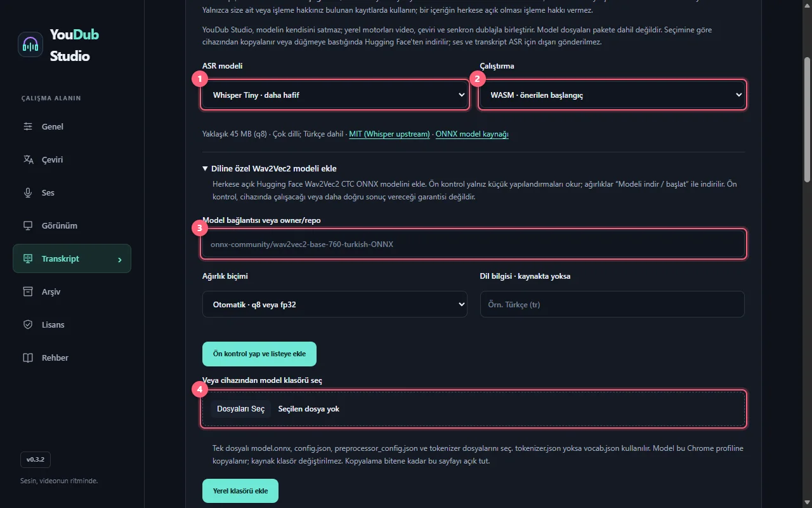812x508 pixels.
Task: Focus the Model bağlantısı owner/repo field
Action: (473, 244)
